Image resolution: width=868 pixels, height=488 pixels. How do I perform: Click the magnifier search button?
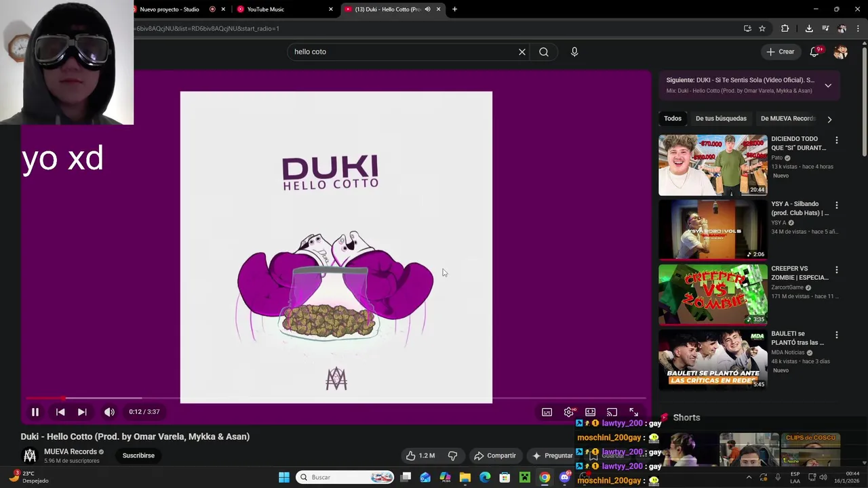click(x=544, y=52)
